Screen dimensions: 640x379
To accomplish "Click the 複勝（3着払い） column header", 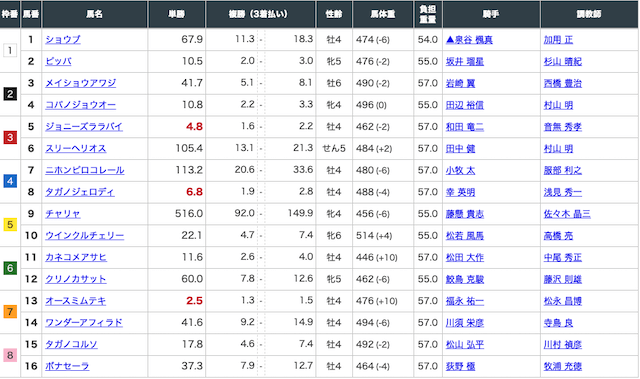I will point(260,14).
